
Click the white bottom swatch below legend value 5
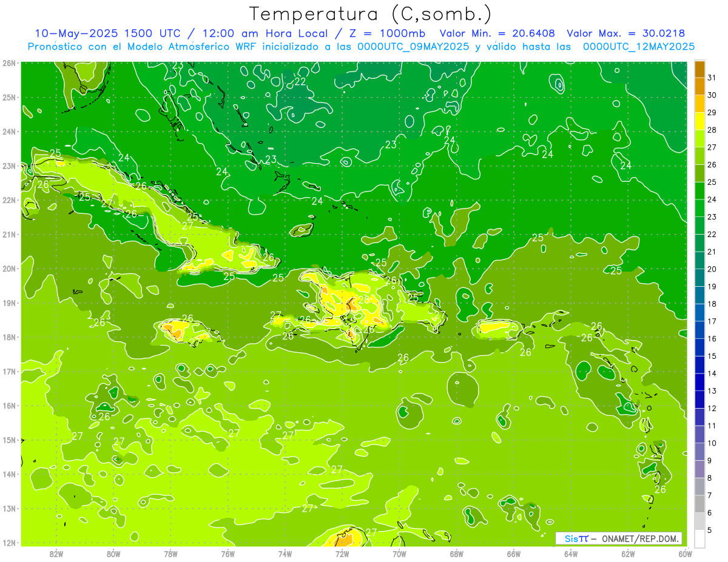(x=699, y=538)
